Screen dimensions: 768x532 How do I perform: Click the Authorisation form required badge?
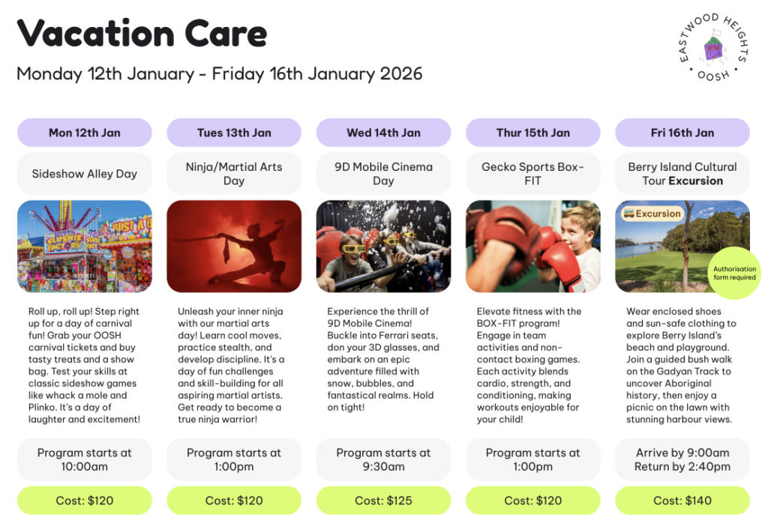pyautogui.click(x=734, y=273)
